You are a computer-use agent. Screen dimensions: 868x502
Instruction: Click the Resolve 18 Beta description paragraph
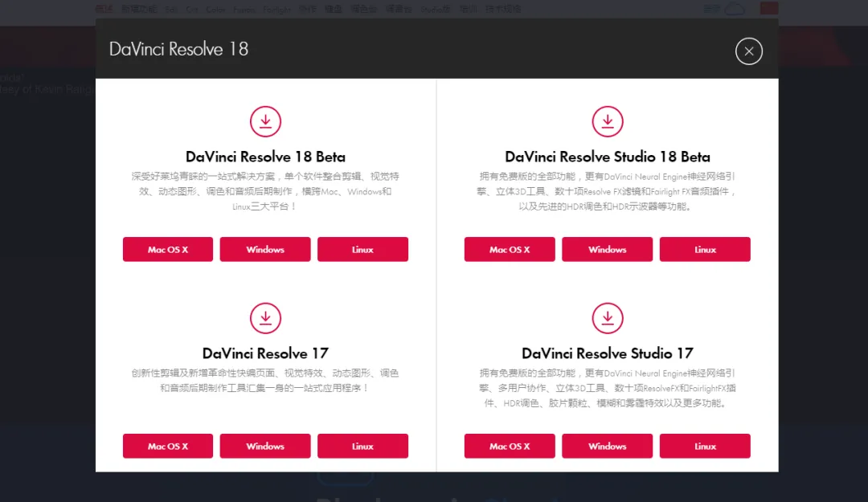pos(265,191)
